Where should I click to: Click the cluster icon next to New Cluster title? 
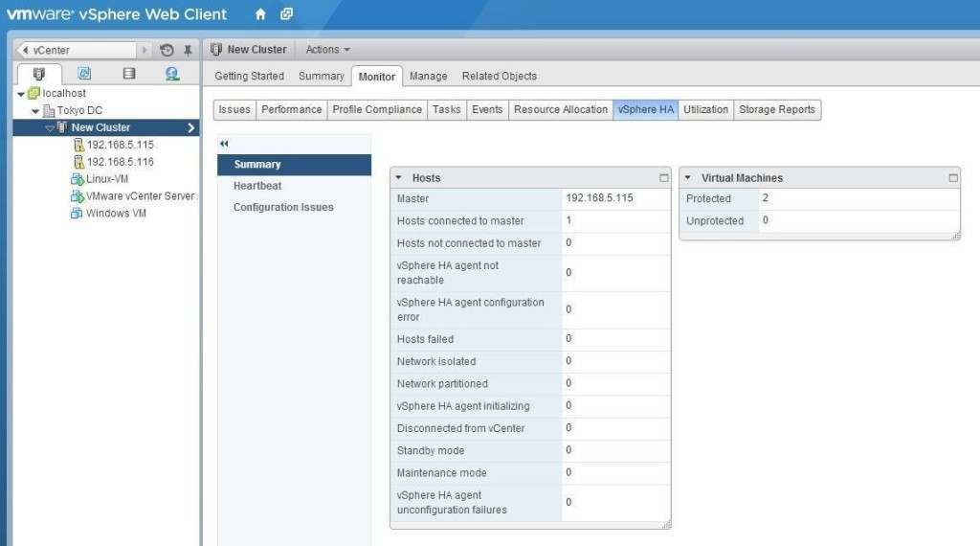pyautogui.click(x=215, y=50)
